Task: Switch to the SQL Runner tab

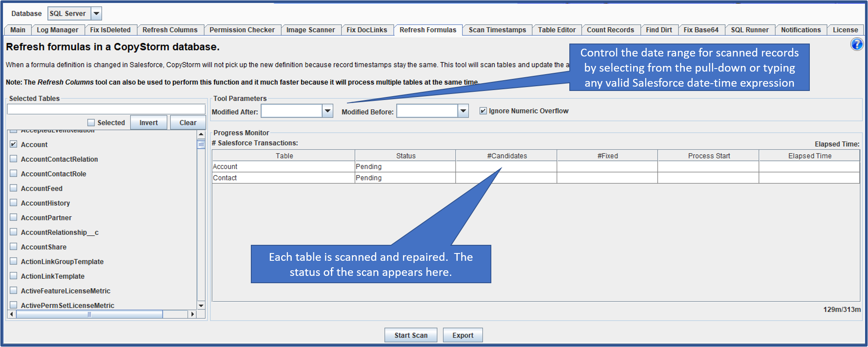Action: (x=750, y=30)
